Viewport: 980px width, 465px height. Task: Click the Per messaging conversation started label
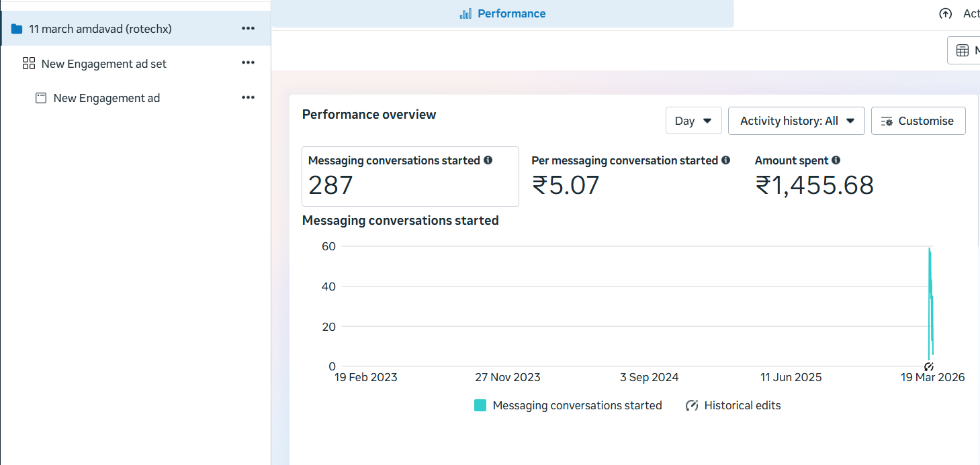(625, 160)
